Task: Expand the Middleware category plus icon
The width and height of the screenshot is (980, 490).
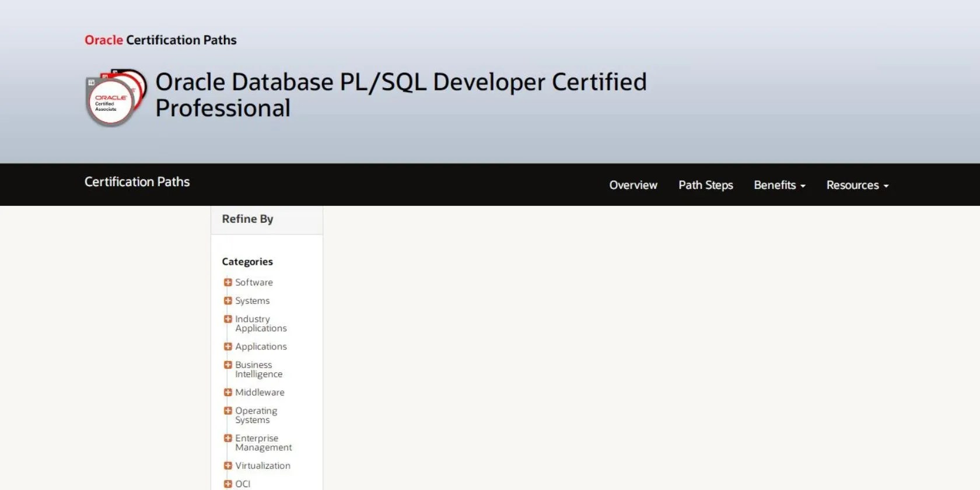Action: point(228,393)
